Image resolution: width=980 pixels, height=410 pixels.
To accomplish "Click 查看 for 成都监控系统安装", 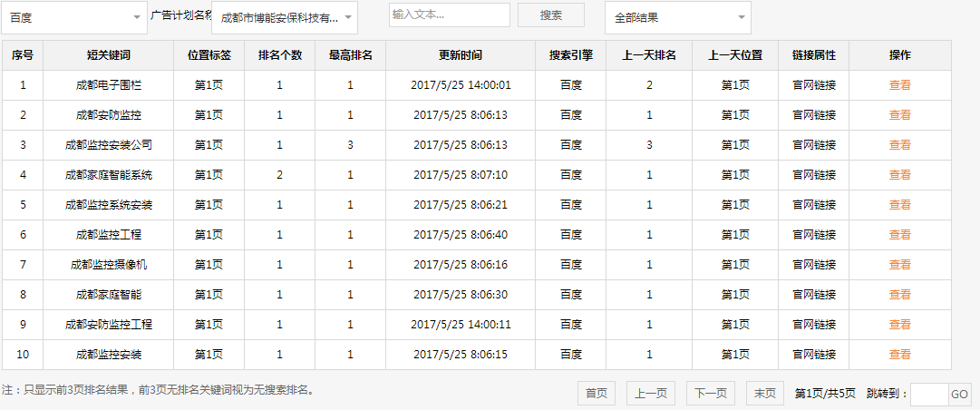I will point(899,205).
